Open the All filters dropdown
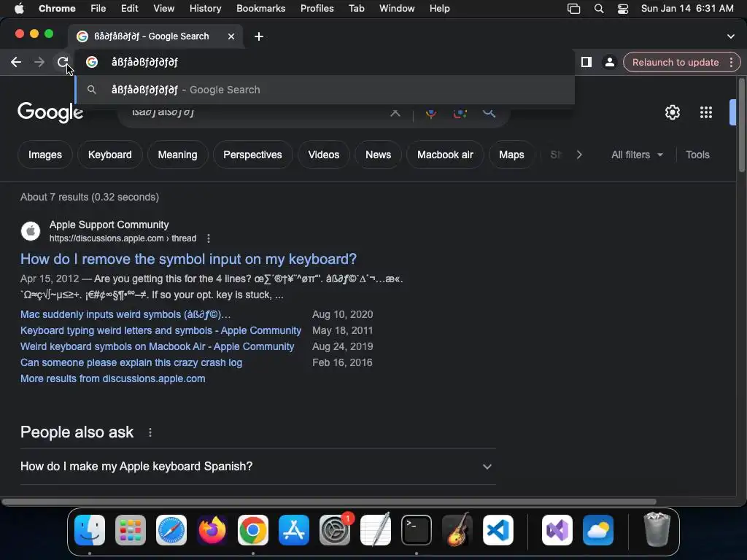Screen dimensions: 747x560 tap(637, 155)
